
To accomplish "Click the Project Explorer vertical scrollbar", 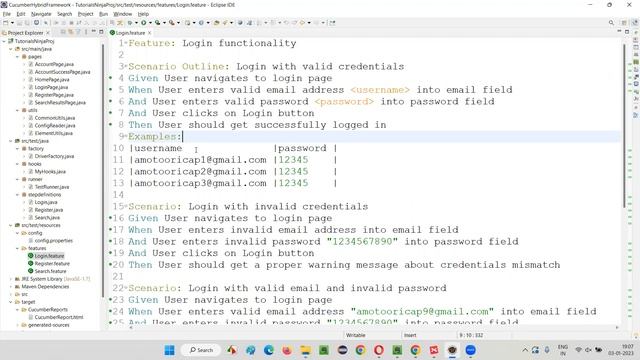I will pos(103,169).
